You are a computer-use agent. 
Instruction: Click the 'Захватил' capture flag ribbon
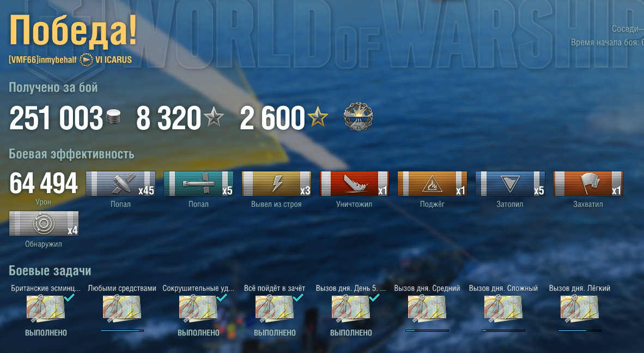pos(588,183)
